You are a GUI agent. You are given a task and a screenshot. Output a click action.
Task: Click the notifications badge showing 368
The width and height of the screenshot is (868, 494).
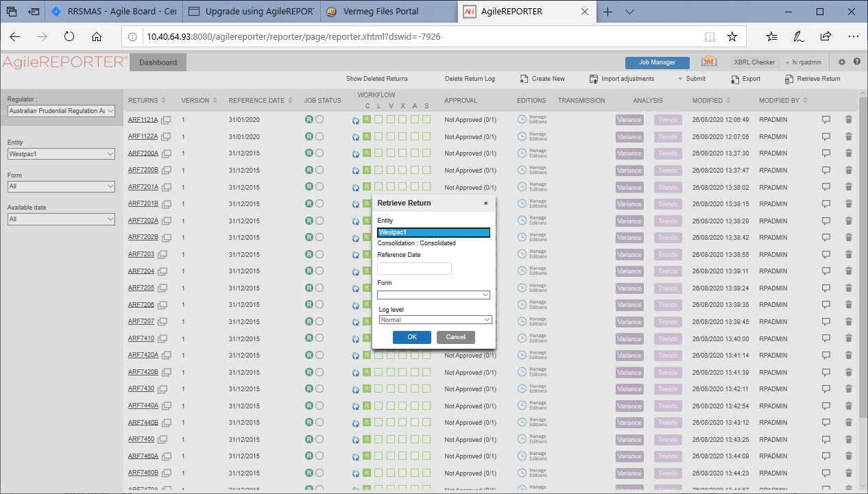click(x=709, y=61)
